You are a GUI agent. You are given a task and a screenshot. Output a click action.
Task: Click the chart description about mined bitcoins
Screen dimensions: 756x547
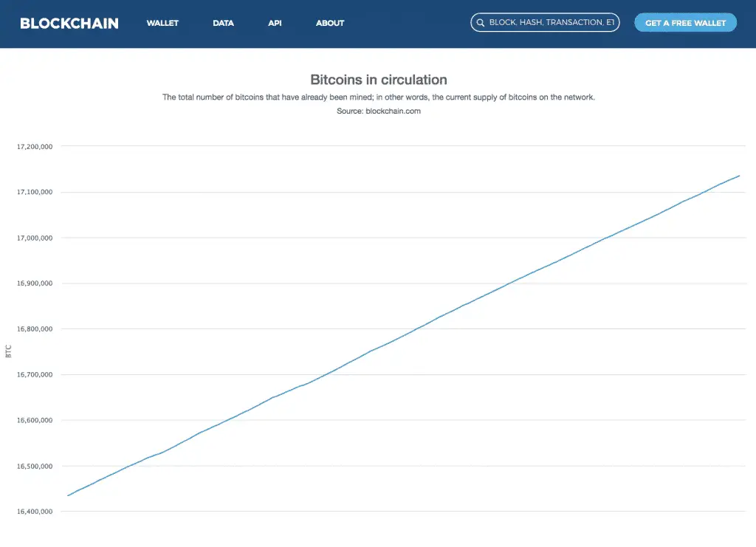point(378,97)
